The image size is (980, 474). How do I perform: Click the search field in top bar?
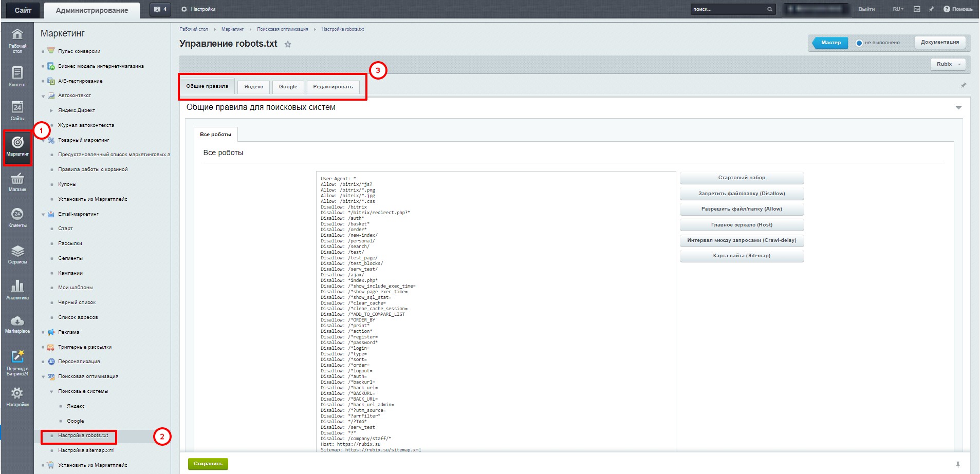(727, 9)
